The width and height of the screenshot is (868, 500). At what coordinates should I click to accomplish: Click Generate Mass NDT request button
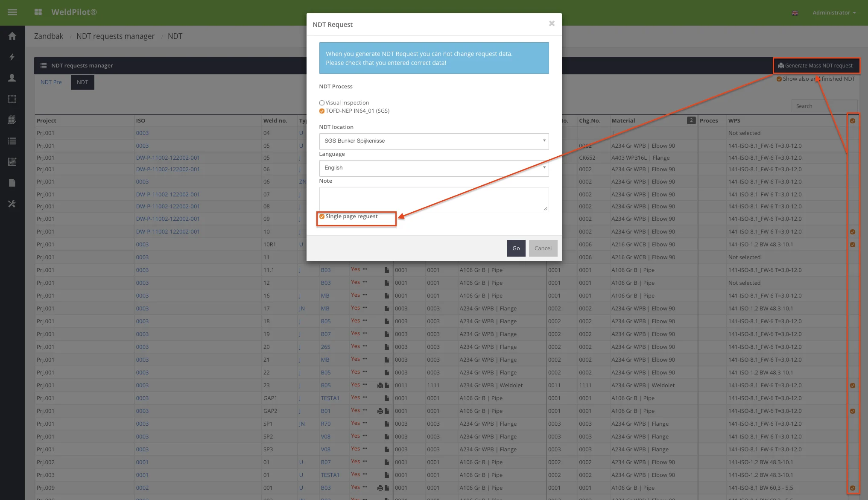(815, 66)
